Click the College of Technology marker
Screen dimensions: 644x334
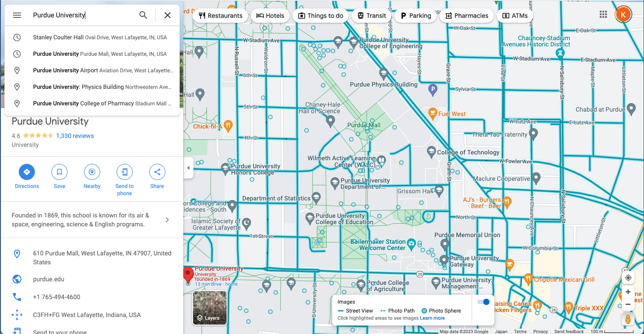pyautogui.click(x=431, y=152)
